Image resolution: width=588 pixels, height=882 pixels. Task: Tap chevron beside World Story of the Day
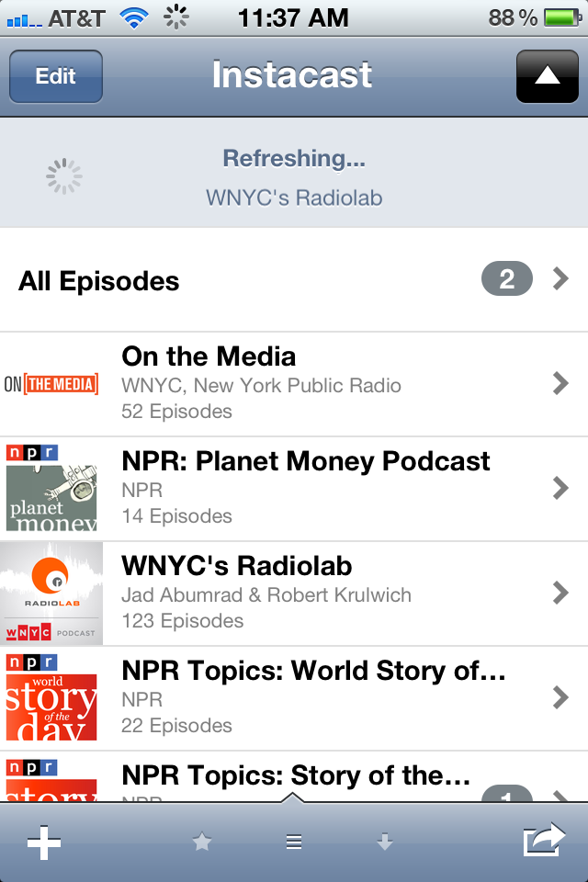coord(560,698)
